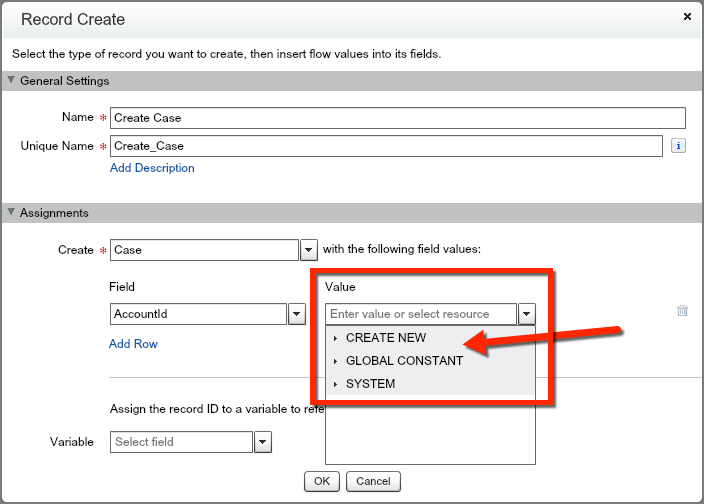704x504 pixels.
Task: Delete the AccountId row with trash icon
Action: click(682, 311)
